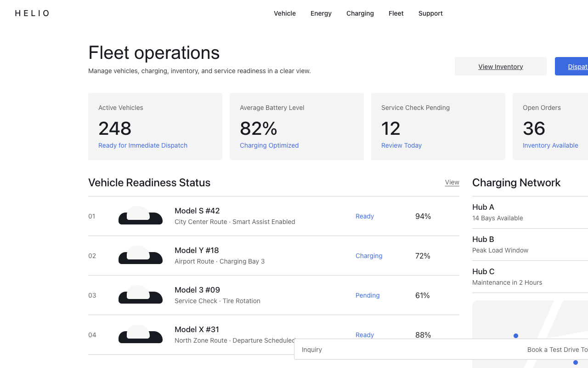Viewport: 588px width, 368px height.
Task: Select Hub B in Charging Network
Action: 483,239
